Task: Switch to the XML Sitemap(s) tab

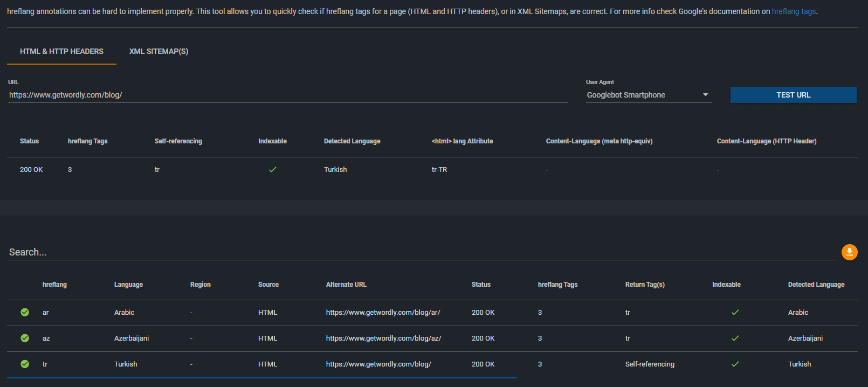Action: [159, 51]
